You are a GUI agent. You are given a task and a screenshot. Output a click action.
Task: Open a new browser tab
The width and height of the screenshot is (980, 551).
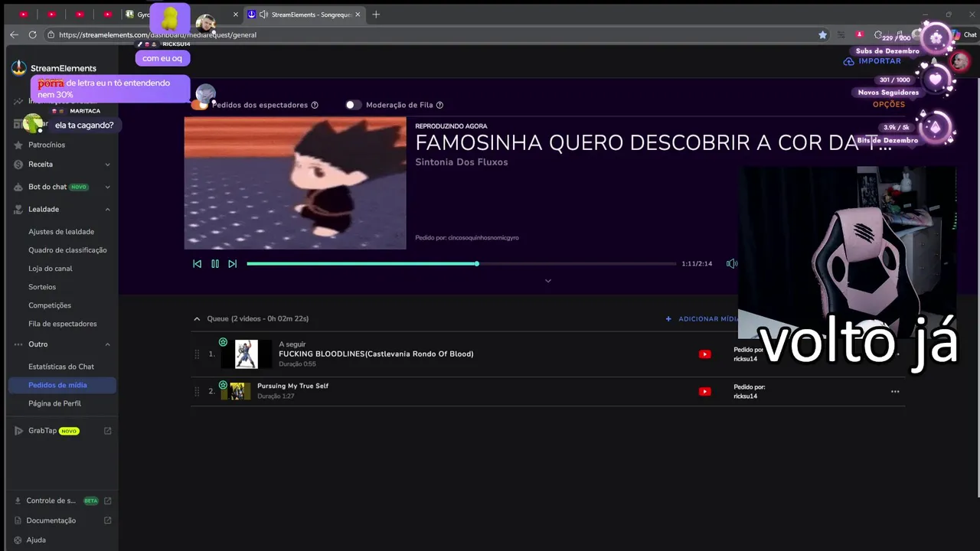pos(375,14)
